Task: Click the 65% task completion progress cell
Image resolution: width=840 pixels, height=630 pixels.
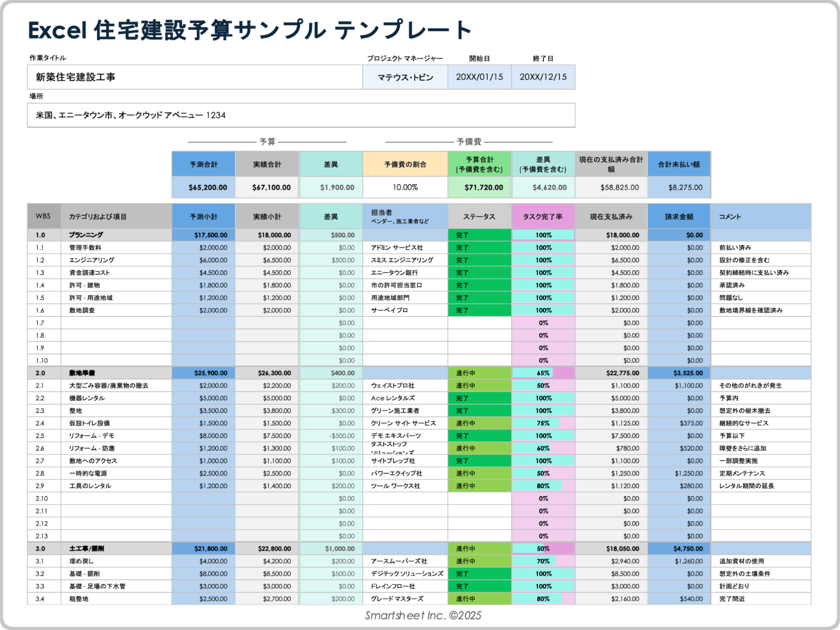Action: pyautogui.click(x=542, y=373)
